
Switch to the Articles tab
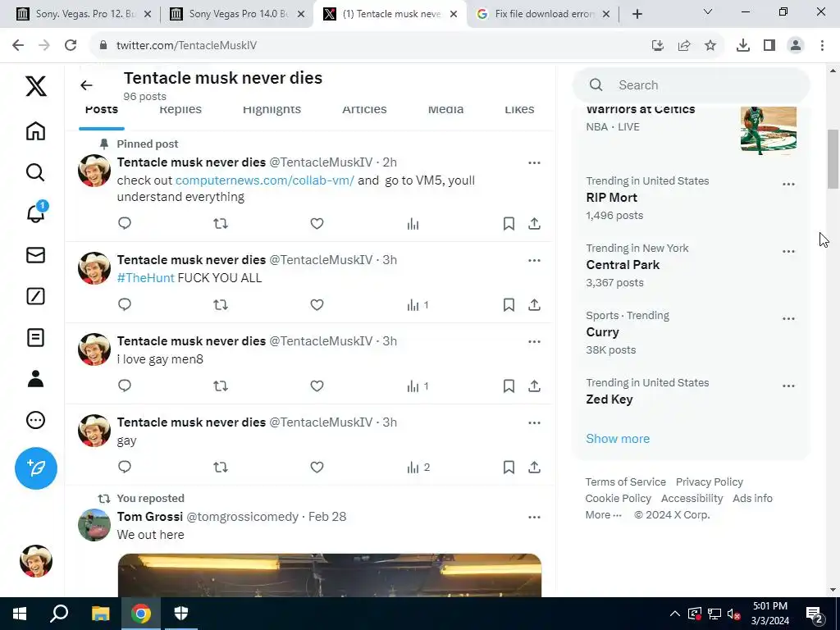(x=364, y=111)
